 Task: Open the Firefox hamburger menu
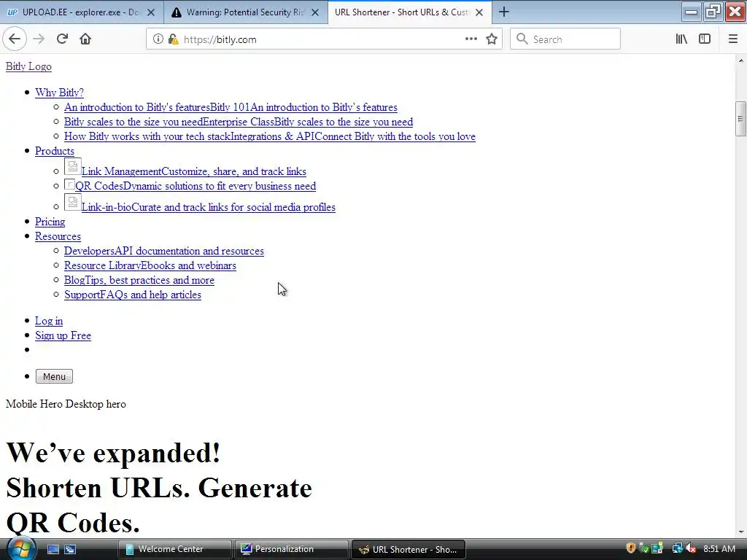(732, 39)
